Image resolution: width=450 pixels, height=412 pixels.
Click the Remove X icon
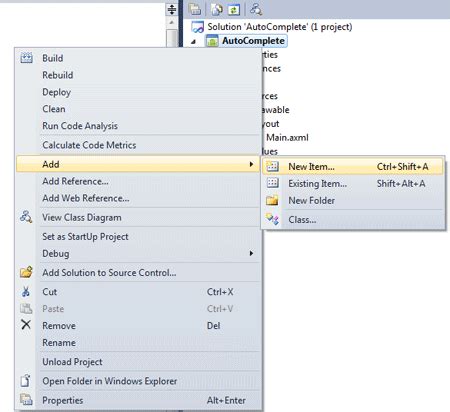point(26,325)
